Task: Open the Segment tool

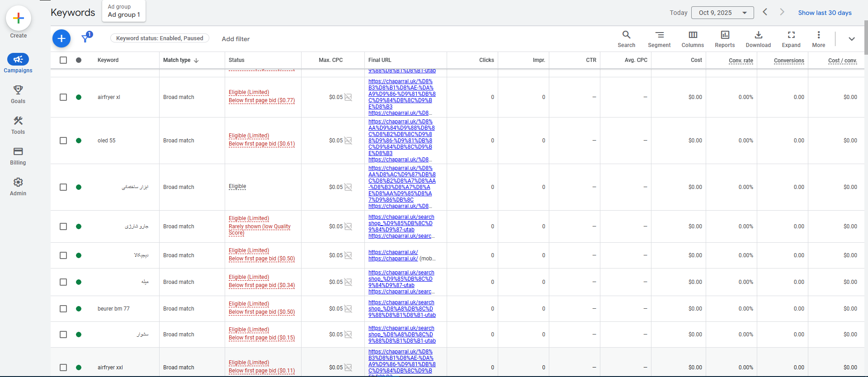Action: (x=659, y=38)
